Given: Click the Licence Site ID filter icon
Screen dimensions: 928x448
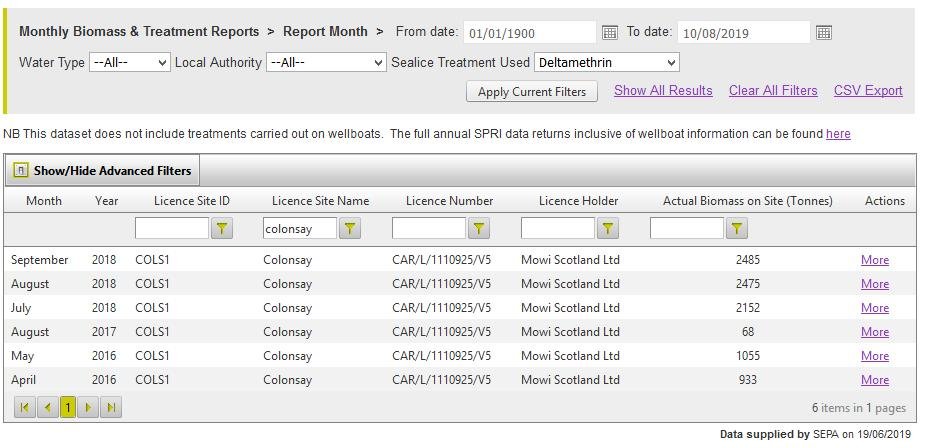Looking at the screenshot, I should tap(222, 229).
